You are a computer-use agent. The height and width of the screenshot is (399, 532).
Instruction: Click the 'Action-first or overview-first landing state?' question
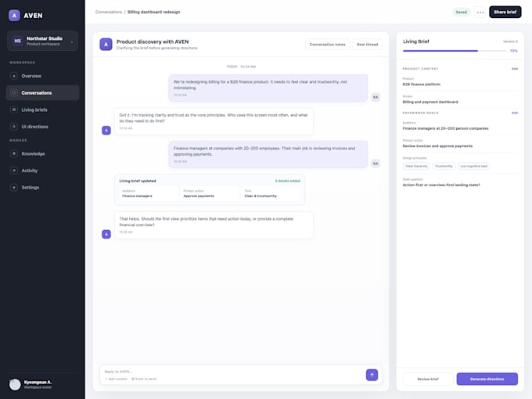[441, 185]
